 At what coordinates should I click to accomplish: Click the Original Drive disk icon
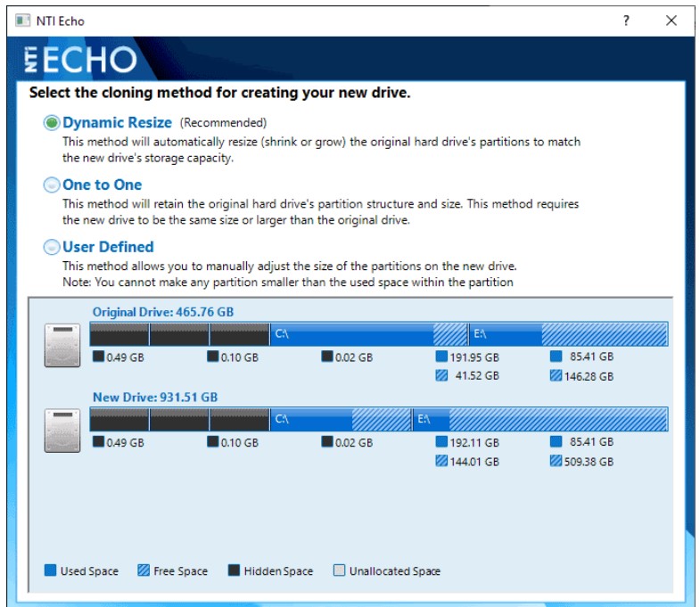[62, 346]
